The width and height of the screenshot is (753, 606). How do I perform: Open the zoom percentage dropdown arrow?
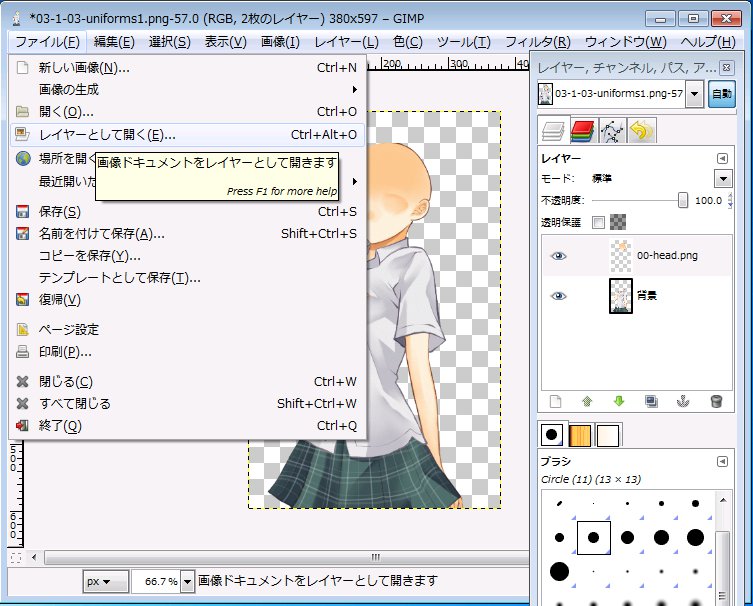pyautogui.click(x=188, y=582)
